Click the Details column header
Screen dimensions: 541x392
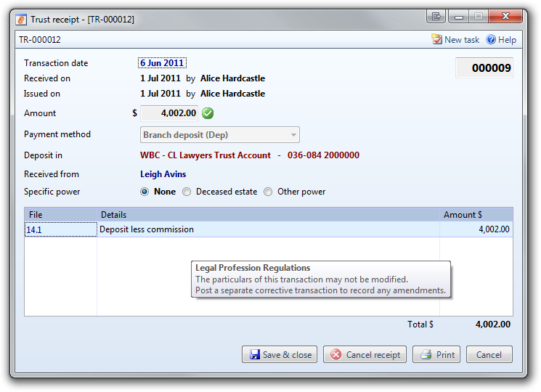pyautogui.click(x=268, y=215)
